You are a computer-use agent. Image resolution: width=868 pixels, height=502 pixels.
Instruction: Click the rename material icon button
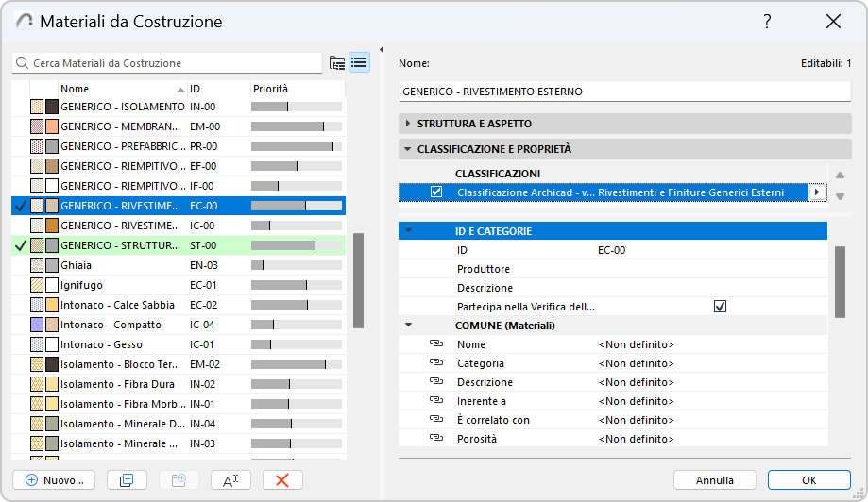click(230, 479)
